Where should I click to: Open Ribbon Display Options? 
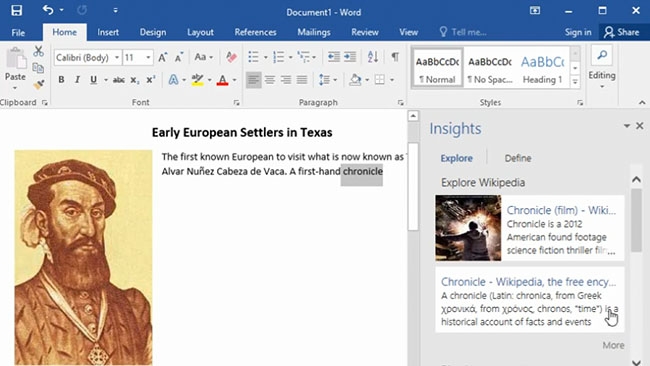pos(535,10)
